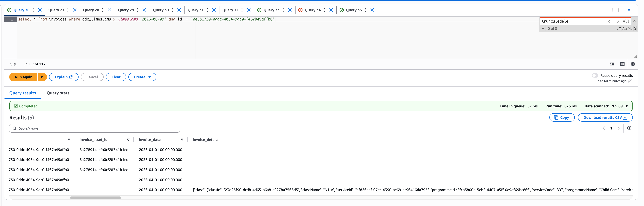644x206 pixels.
Task: Close the Query 28 tab
Action: coord(109,10)
